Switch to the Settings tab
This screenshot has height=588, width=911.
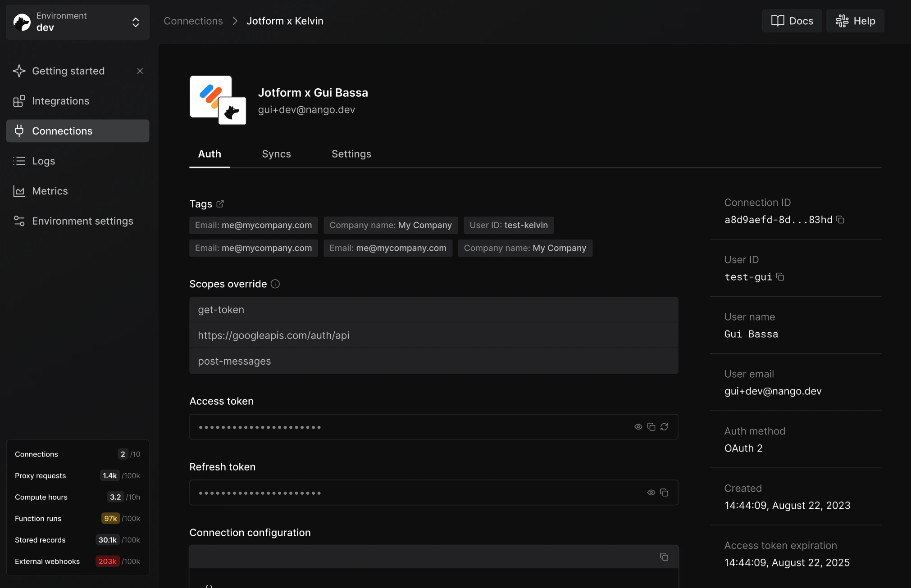point(351,154)
